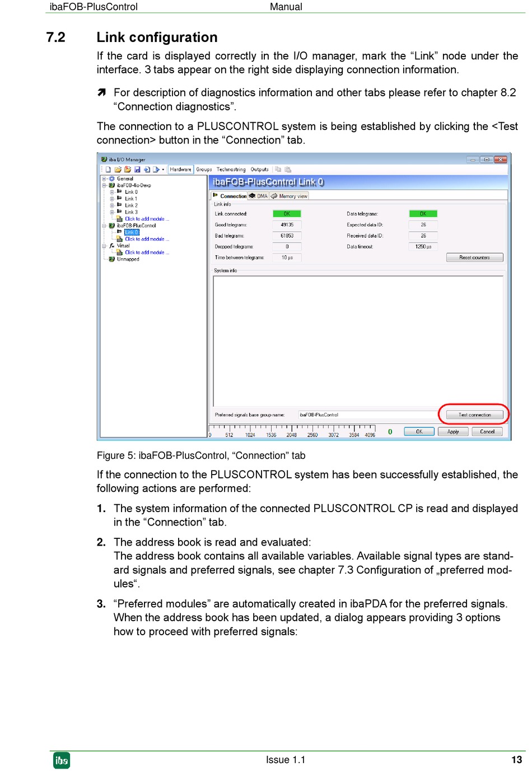
Task: Click the Time between telegrams value
Action: 287,258
